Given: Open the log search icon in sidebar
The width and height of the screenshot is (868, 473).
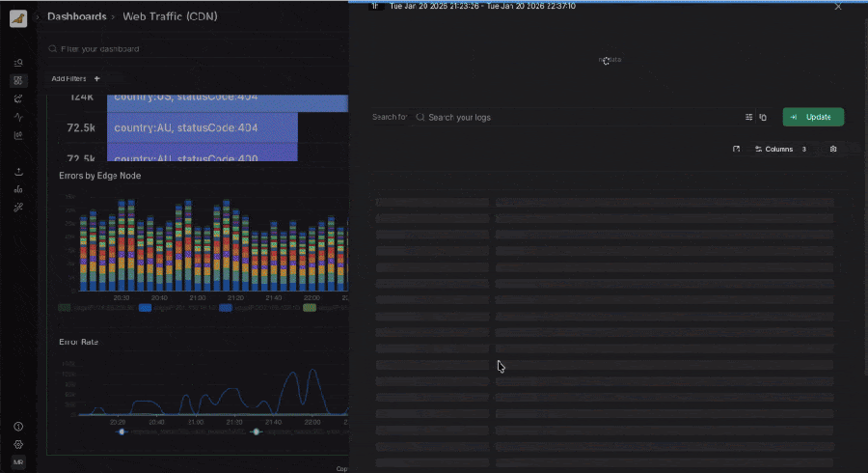Looking at the screenshot, I should [x=18, y=63].
